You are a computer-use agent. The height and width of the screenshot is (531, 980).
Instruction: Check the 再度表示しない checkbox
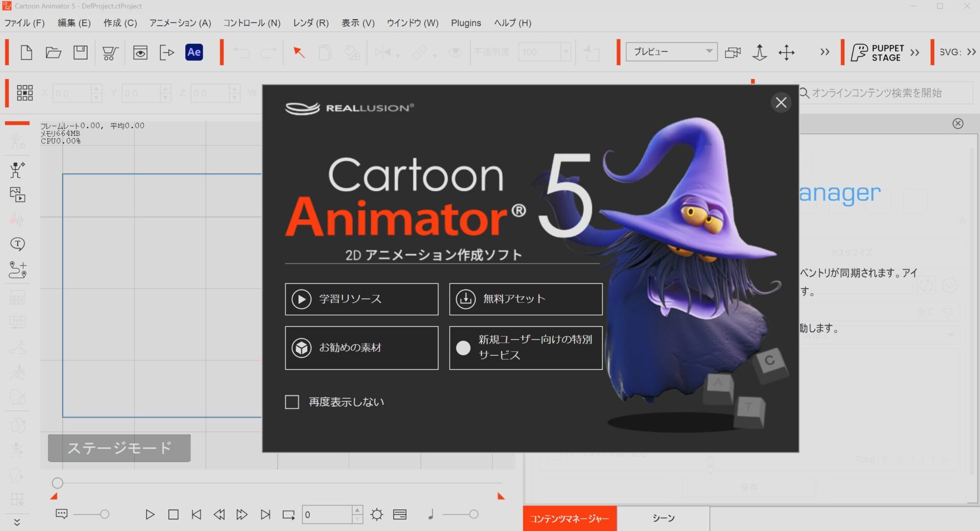coord(292,402)
